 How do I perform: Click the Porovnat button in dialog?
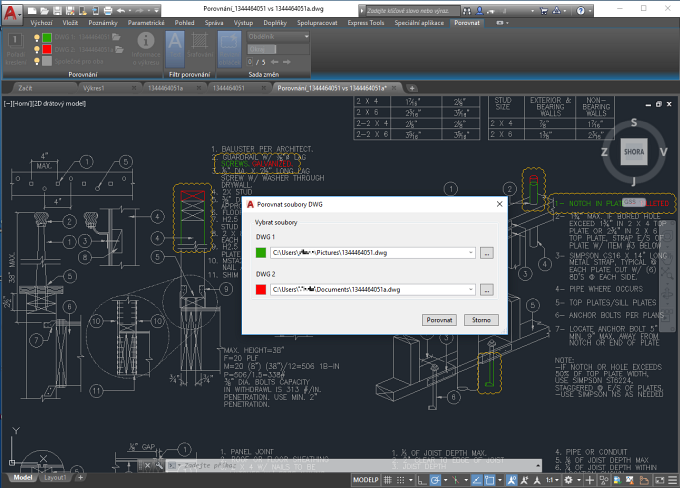439,320
